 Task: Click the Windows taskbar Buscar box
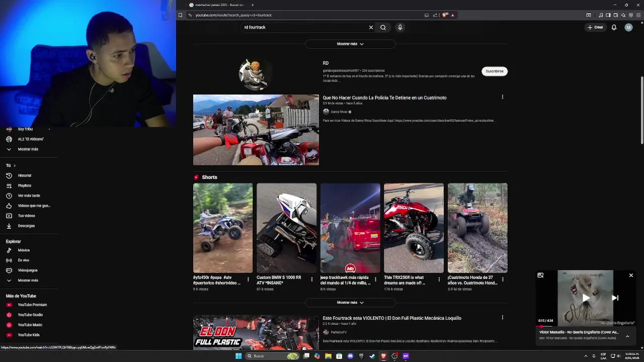coord(272,356)
